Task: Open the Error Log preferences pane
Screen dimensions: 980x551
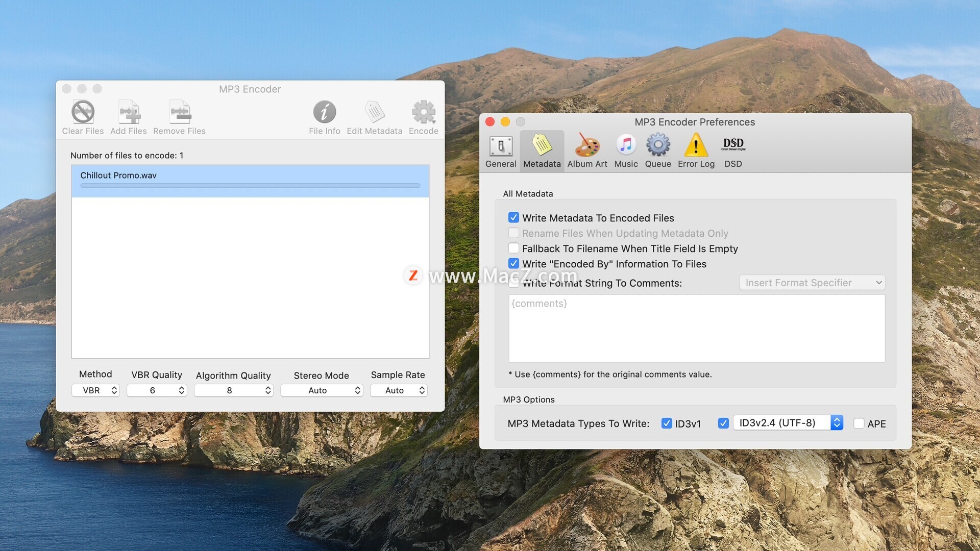Action: pos(696,151)
